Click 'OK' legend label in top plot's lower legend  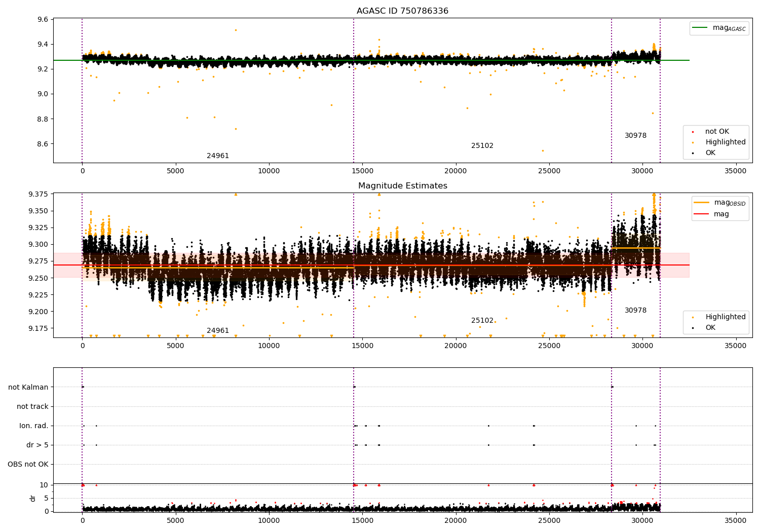pos(710,153)
